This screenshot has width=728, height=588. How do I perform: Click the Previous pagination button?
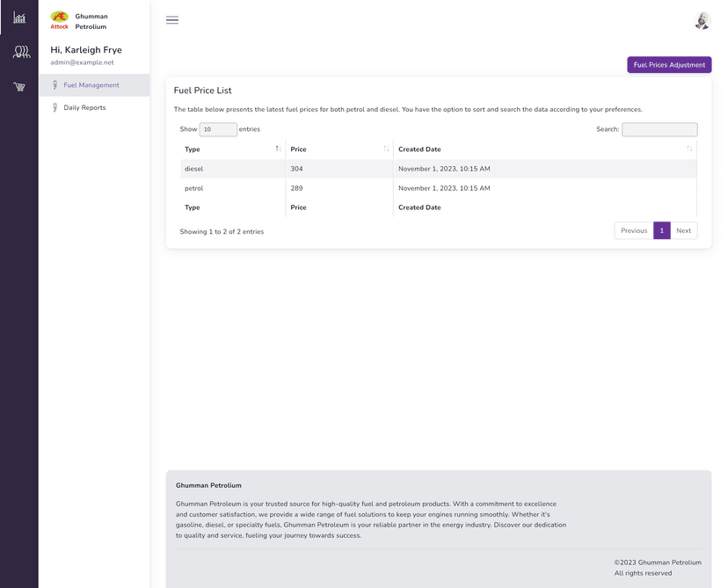click(633, 230)
